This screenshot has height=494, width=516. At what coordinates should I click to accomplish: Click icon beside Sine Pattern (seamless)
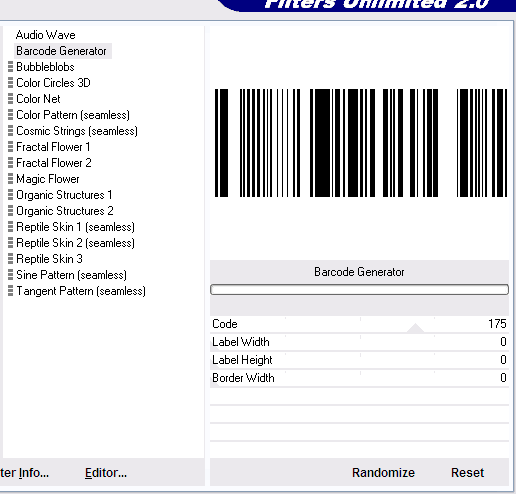pos(10,275)
